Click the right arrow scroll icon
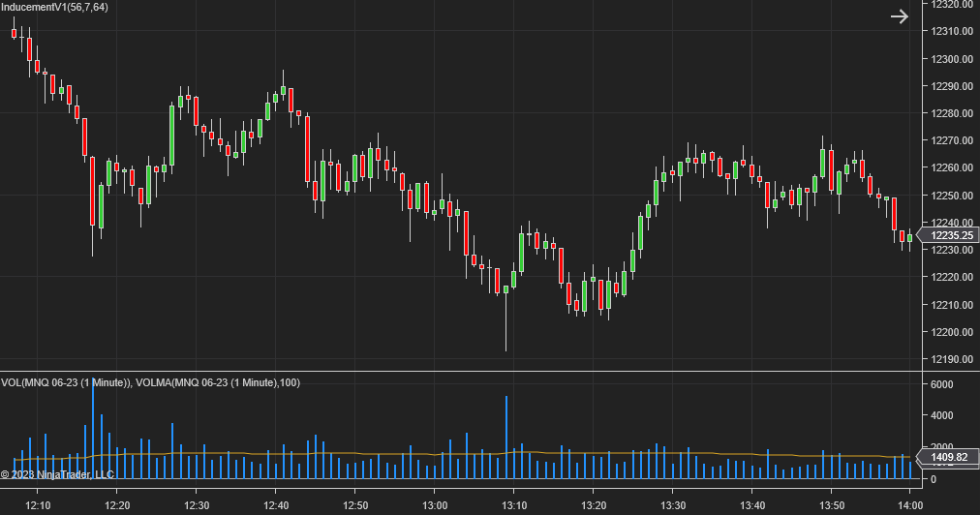The image size is (980, 515). tap(900, 16)
